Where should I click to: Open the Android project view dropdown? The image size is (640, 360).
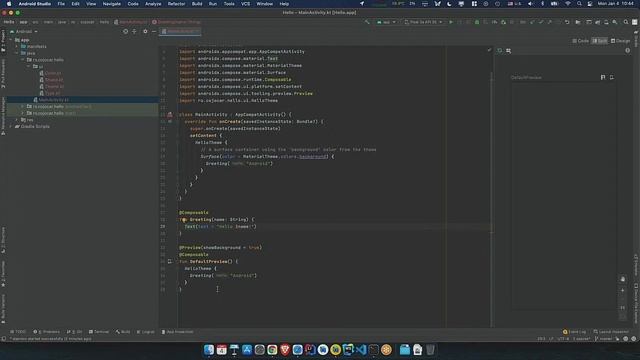point(24,31)
